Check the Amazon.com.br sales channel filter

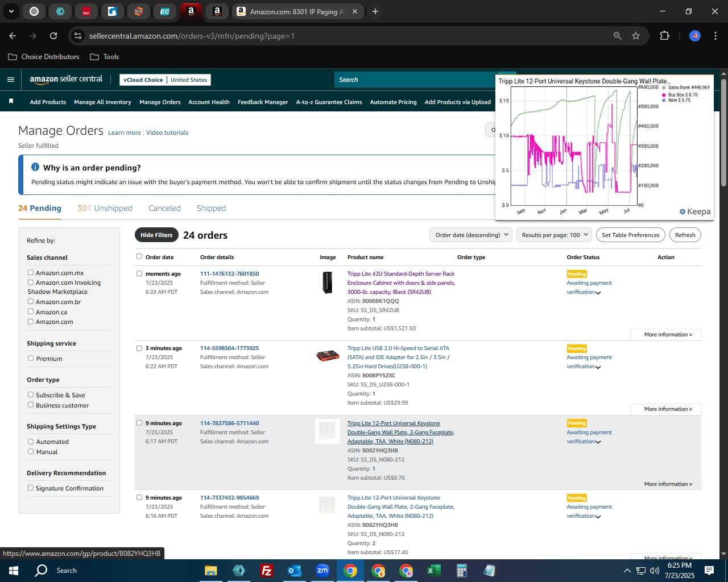tap(31, 301)
